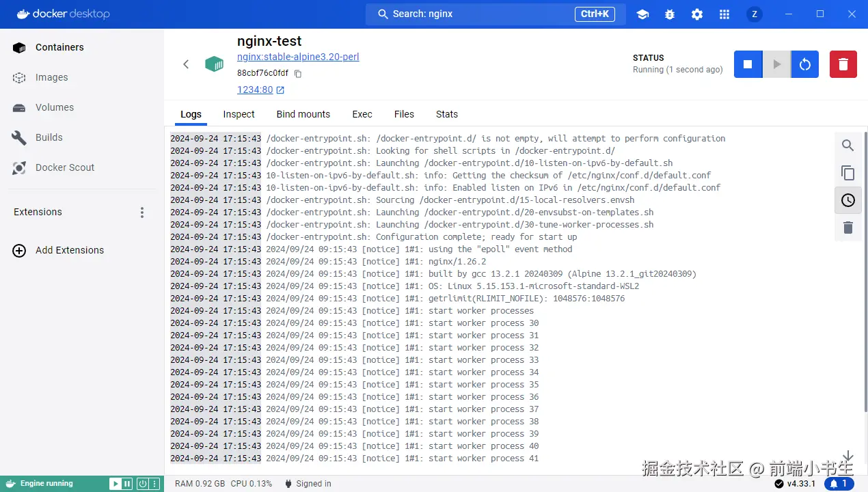This screenshot has width=868, height=492.
Task: Open Docker Desktop settings gear
Action: coord(697,14)
